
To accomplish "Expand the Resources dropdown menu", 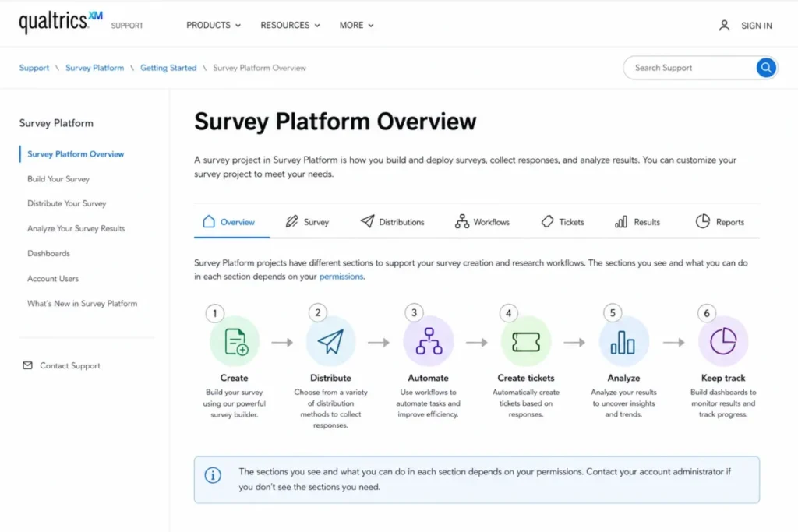I will [x=290, y=26].
